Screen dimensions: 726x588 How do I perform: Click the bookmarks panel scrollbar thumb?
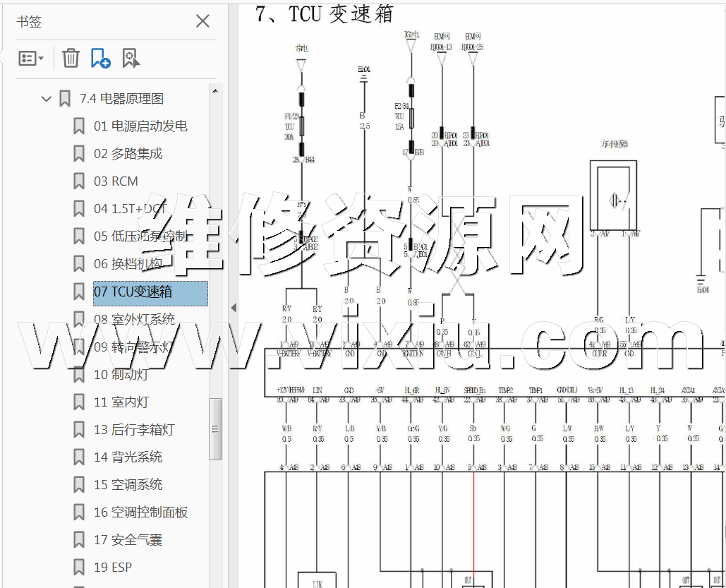pos(216,428)
